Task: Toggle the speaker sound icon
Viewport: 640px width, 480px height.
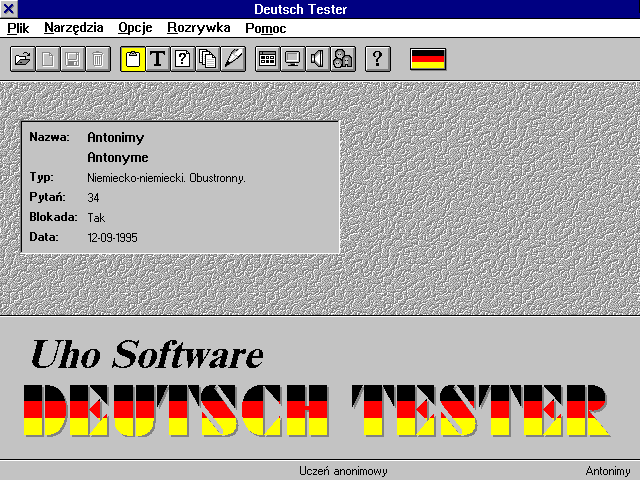Action: tap(317, 59)
